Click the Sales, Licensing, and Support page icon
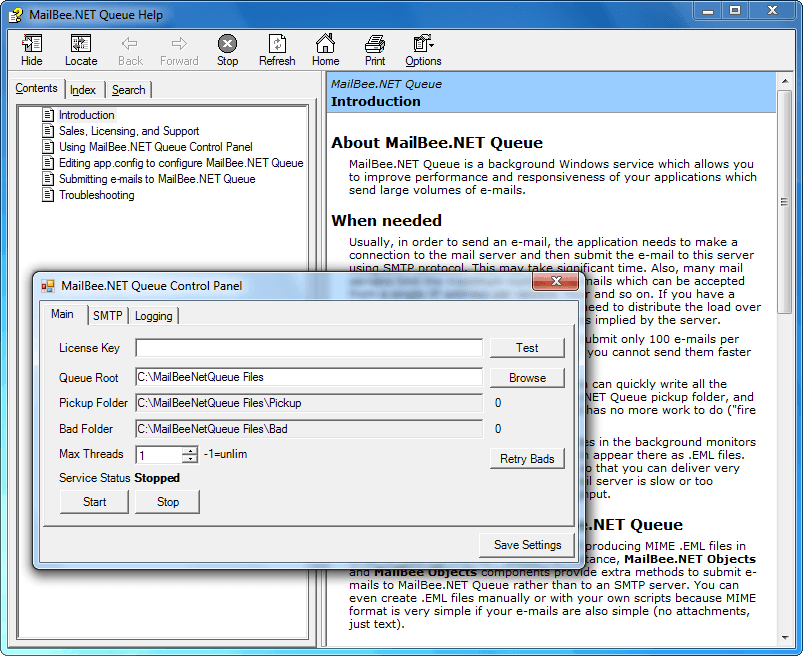The image size is (803, 656). 48,131
